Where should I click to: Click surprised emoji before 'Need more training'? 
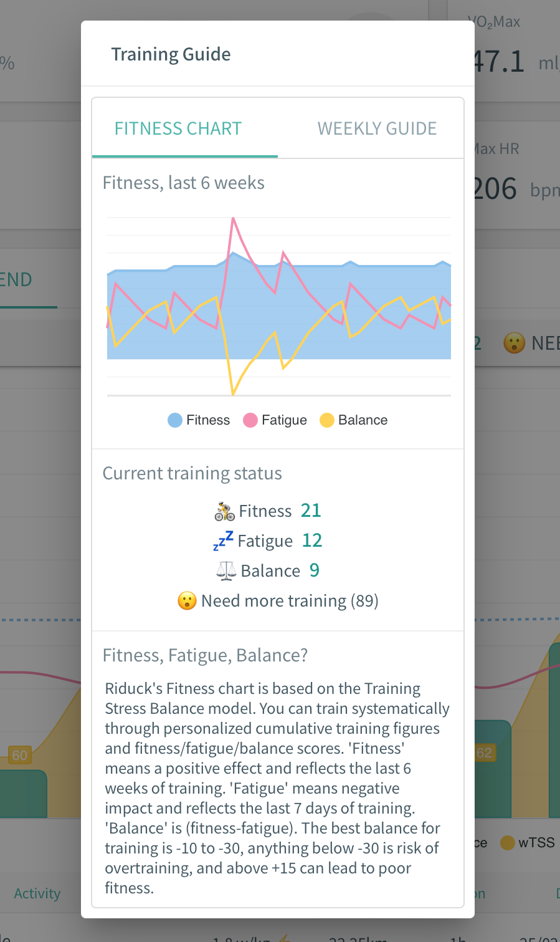point(187,601)
